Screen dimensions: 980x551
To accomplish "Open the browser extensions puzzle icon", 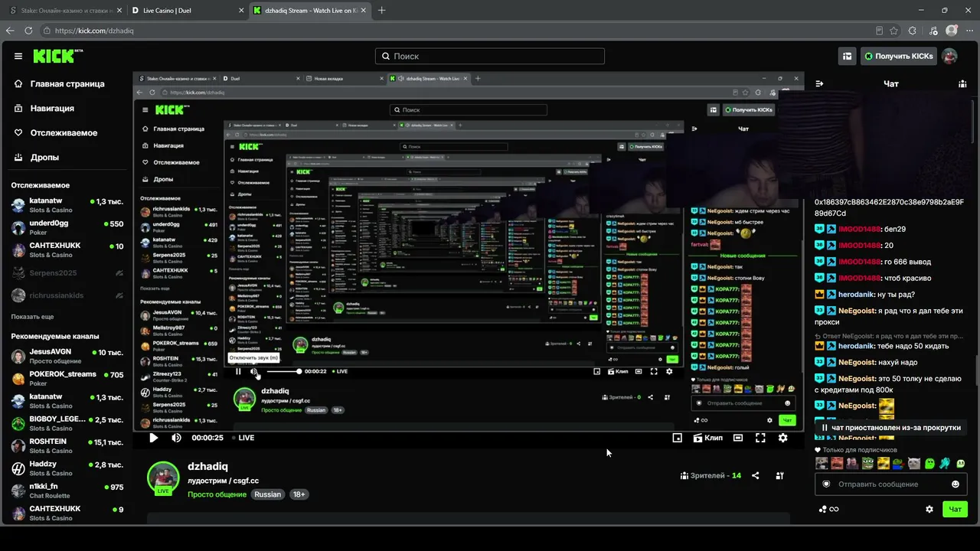I will tap(912, 31).
